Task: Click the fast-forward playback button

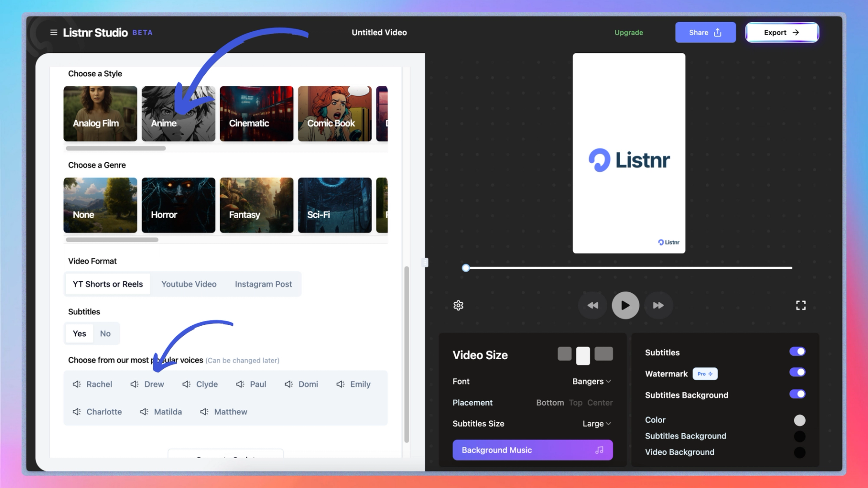Action: click(658, 305)
